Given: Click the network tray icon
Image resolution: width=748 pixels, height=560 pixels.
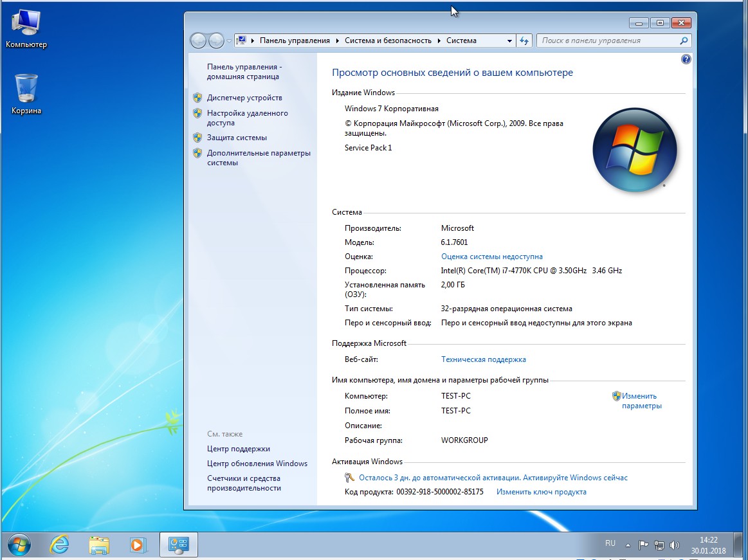Looking at the screenshot, I should [659, 545].
